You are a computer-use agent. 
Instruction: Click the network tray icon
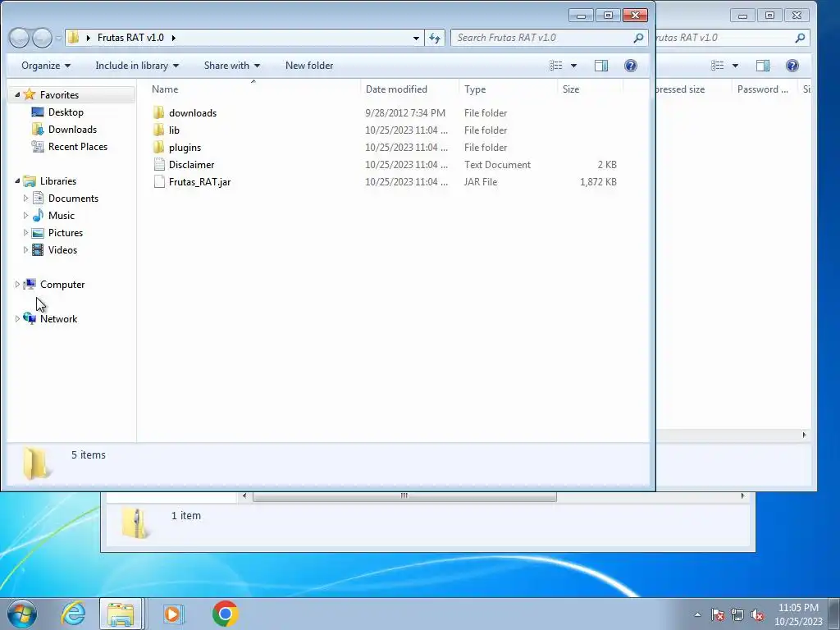pos(737,615)
